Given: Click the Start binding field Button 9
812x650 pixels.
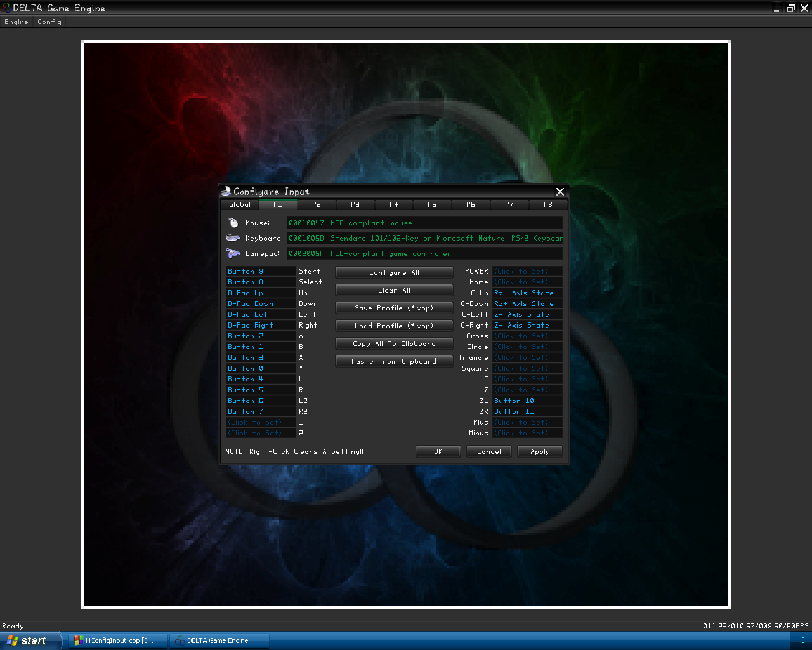Looking at the screenshot, I should [x=260, y=271].
